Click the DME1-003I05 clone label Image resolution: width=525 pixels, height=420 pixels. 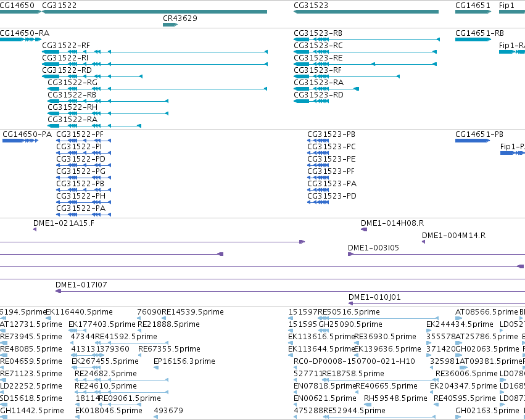point(374,248)
